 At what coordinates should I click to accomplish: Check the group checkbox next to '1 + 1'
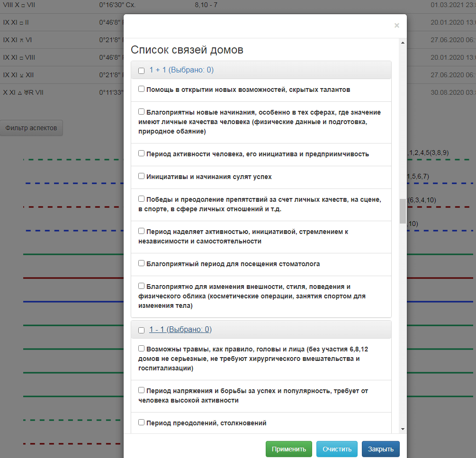[x=141, y=70]
